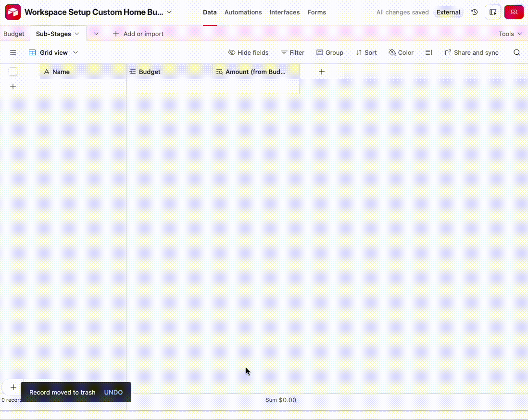Image resolution: width=528 pixels, height=420 pixels.
Task: Open the base history clock icon
Action: [x=475, y=12]
